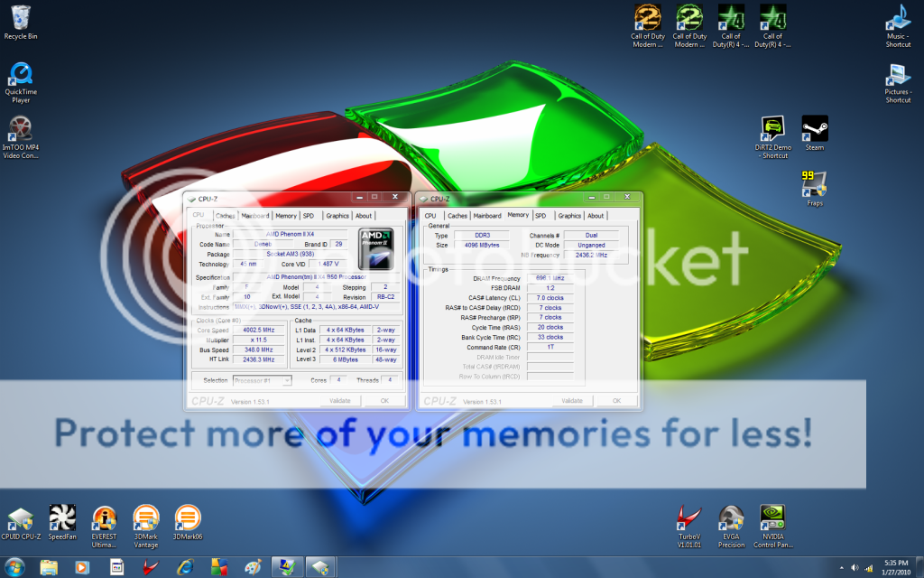Open SPD tab in right CPU-Z window
Screen dimensions: 924x578
(x=541, y=216)
